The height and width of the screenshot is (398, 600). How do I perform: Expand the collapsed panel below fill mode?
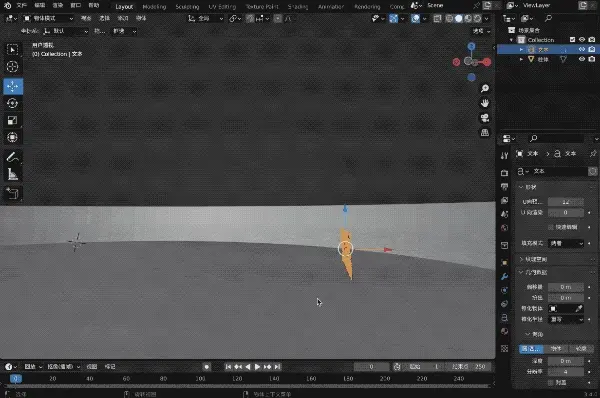[x=521, y=259]
